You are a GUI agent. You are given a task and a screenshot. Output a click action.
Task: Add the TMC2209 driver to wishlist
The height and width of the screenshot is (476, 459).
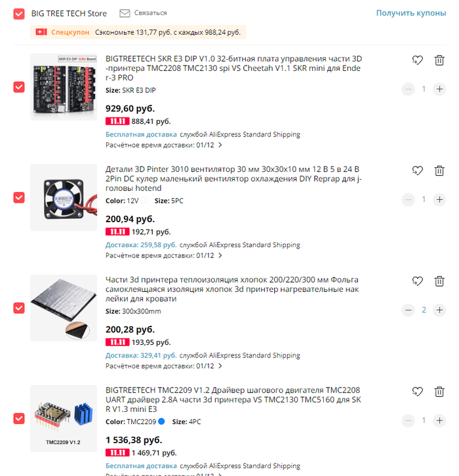pos(418,391)
